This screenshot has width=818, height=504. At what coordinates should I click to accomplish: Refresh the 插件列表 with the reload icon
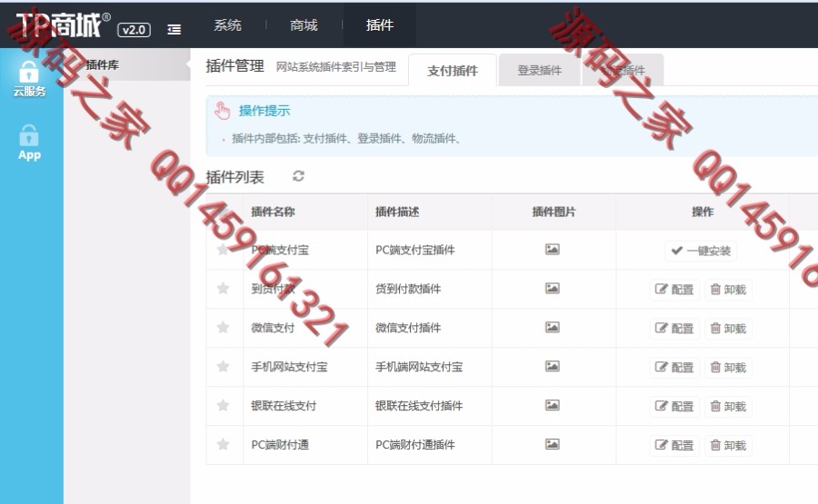[x=298, y=176]
